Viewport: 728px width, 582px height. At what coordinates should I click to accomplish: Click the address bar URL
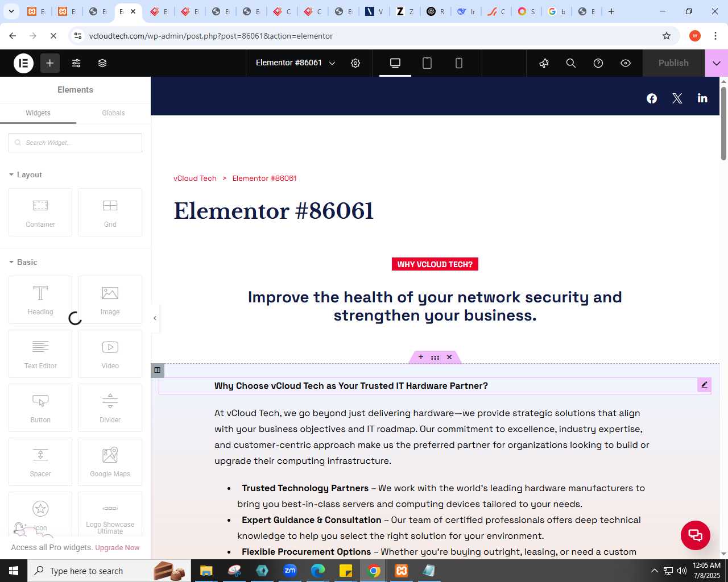pos(211,36)
